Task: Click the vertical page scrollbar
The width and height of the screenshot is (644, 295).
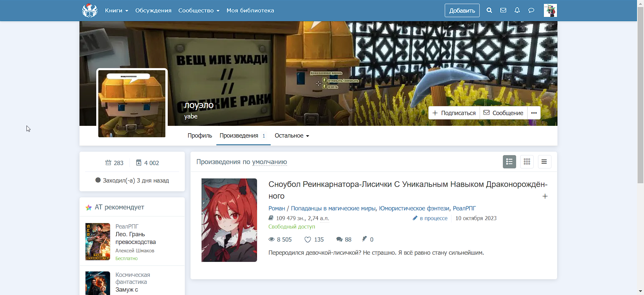Action: pyautogui.click(x=640, y=101)
